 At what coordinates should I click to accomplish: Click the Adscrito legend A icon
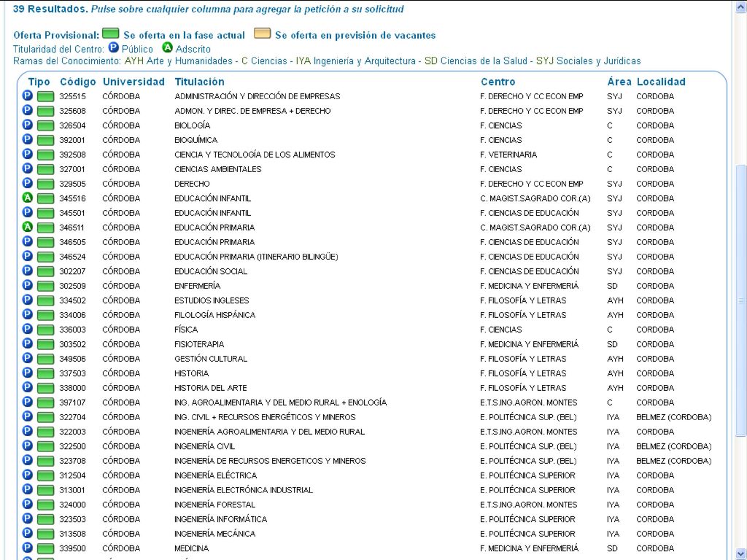point(167,47)
